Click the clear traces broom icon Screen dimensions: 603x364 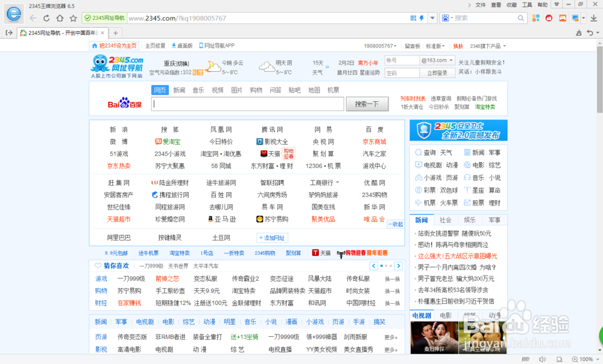click(578, 33)
